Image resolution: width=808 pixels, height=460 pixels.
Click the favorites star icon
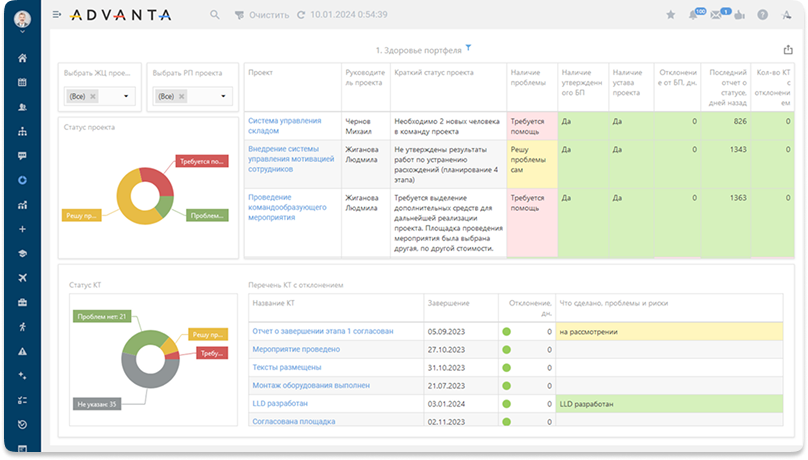[670, 16]
